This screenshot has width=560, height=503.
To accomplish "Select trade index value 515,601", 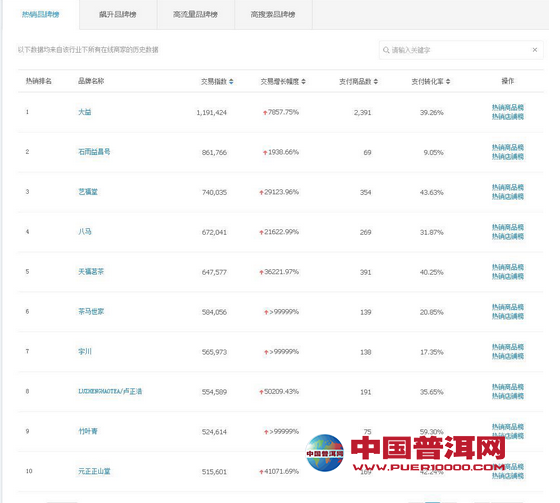I will [x=214, y=472].
